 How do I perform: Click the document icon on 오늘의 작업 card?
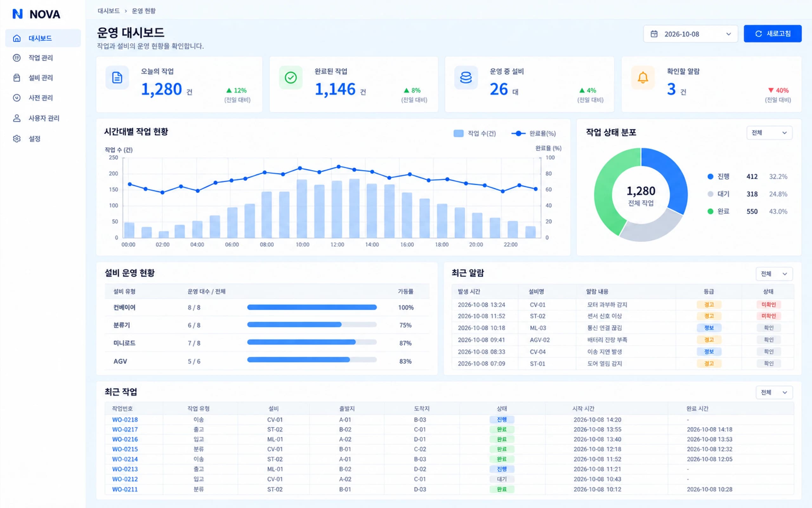(x=117, y=77)
